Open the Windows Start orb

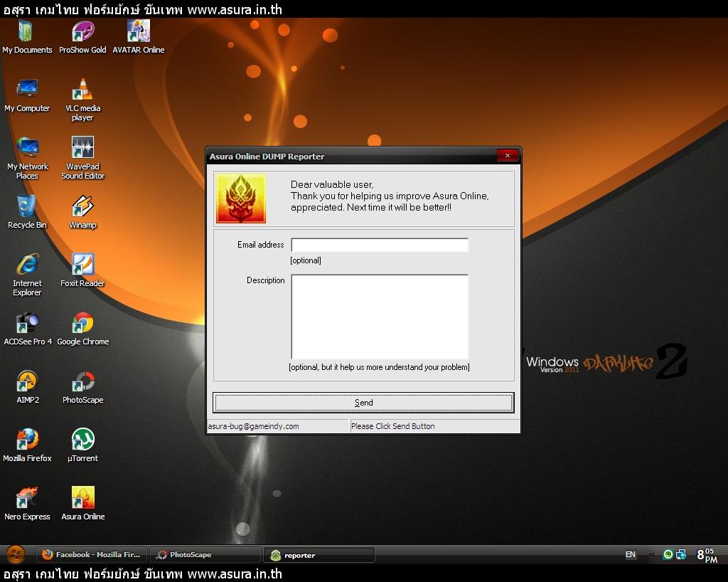16,554
